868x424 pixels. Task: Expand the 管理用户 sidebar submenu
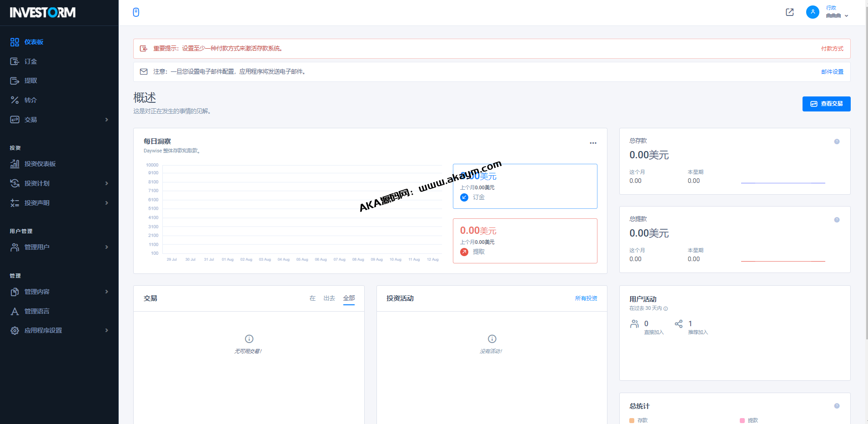[106, 247]
